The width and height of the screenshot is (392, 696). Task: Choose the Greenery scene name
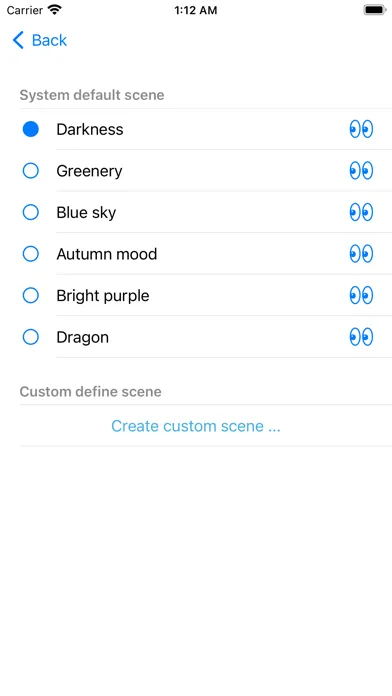tap(89, 171)
